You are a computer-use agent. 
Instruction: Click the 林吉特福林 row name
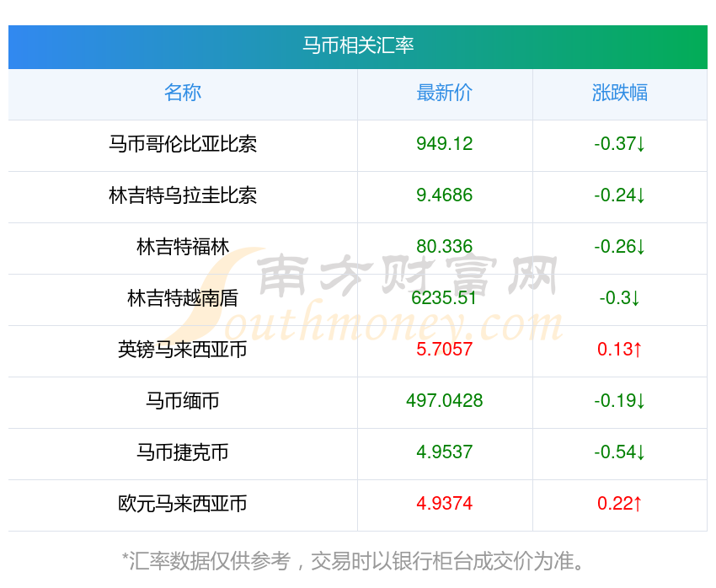point(183,247)
